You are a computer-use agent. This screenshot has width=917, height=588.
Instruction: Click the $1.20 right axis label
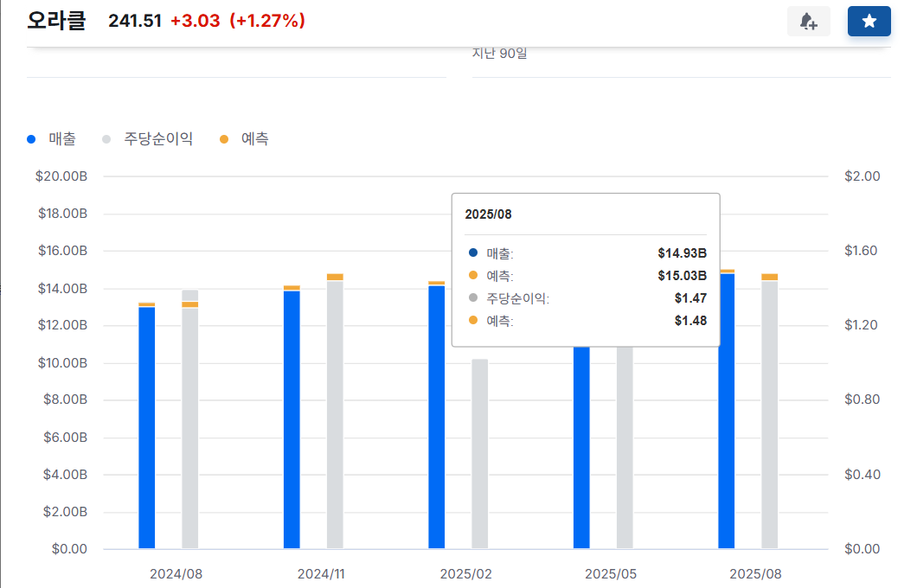click(x=861, y=325)
